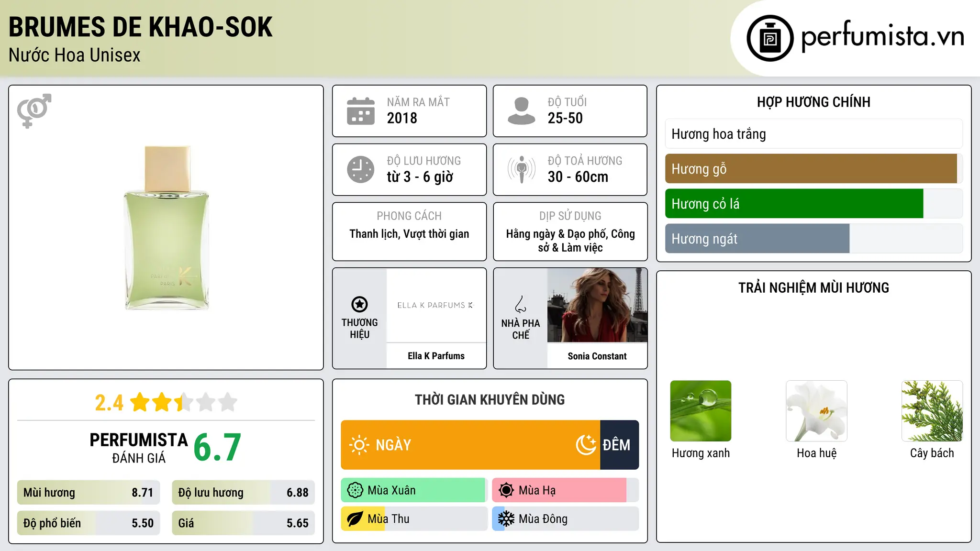Viewport: 980px width, 551px height.
Task: Click the NĂM RA MẮT label
Action: click(x=418, y=102)
